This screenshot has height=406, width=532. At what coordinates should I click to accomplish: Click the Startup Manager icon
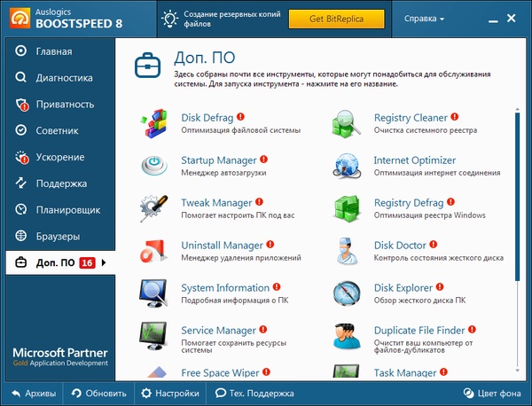(x=154, y=165)
